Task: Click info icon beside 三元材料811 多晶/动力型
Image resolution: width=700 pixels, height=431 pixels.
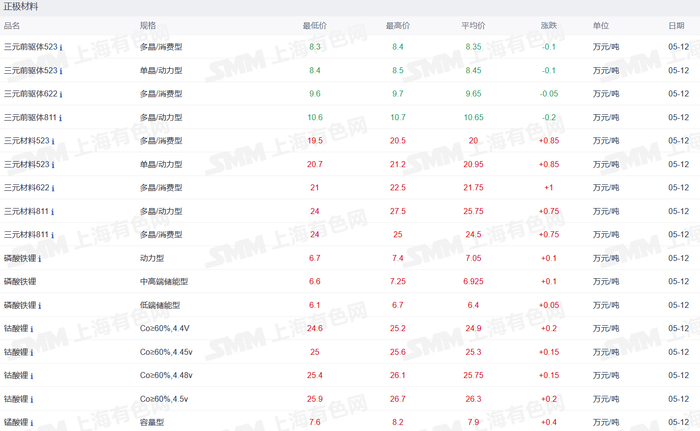Action: (x=52, y=212)
